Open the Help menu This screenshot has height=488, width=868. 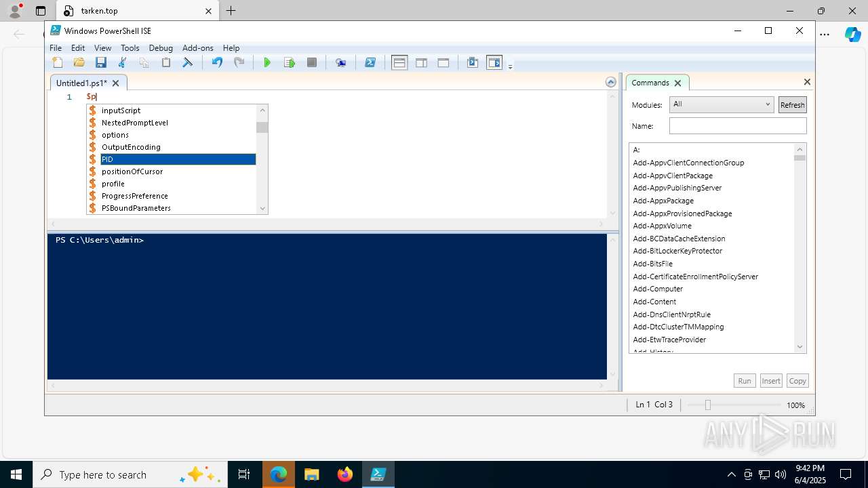tap(231, 48)
